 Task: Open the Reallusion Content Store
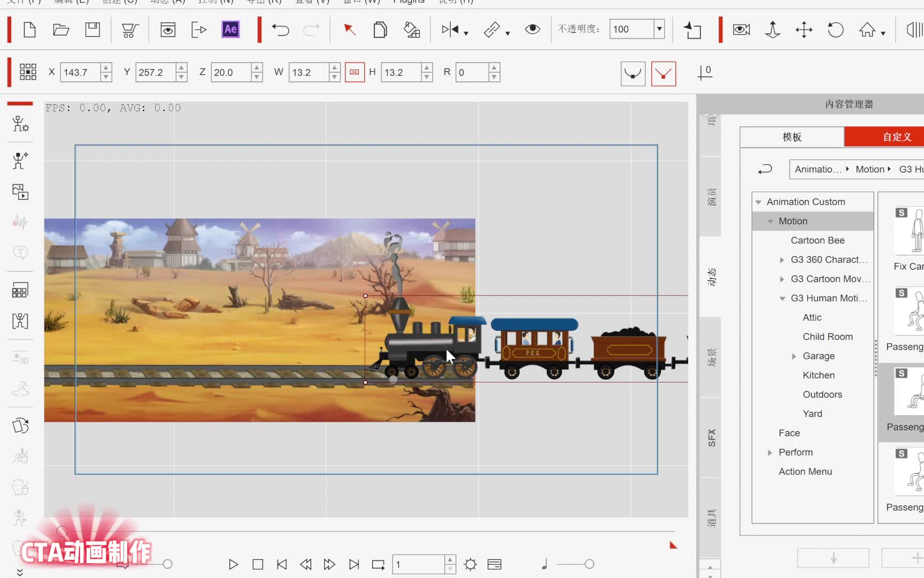click(128, 30)
